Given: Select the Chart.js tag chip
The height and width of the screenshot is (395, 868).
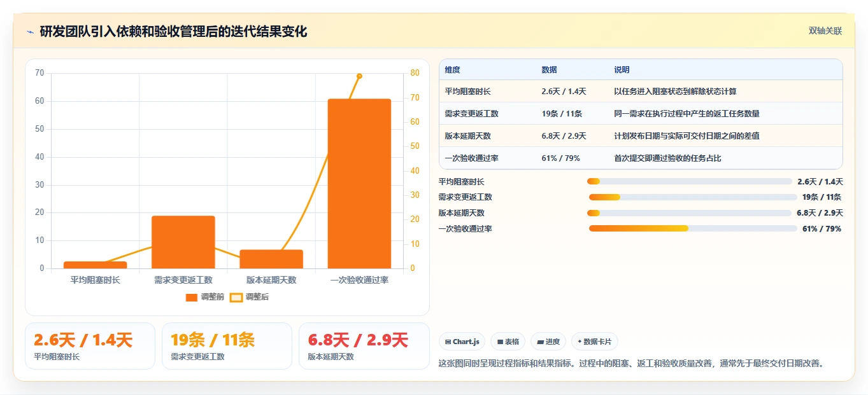Looking at the screenshot, I should coord(462,342).
